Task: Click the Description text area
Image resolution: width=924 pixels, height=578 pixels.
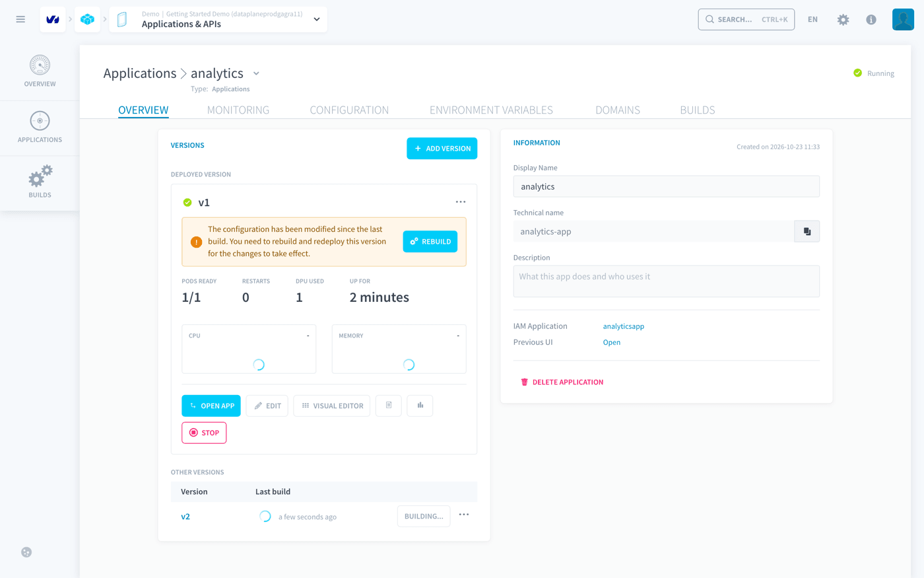Action: click(x=667, y=281)
